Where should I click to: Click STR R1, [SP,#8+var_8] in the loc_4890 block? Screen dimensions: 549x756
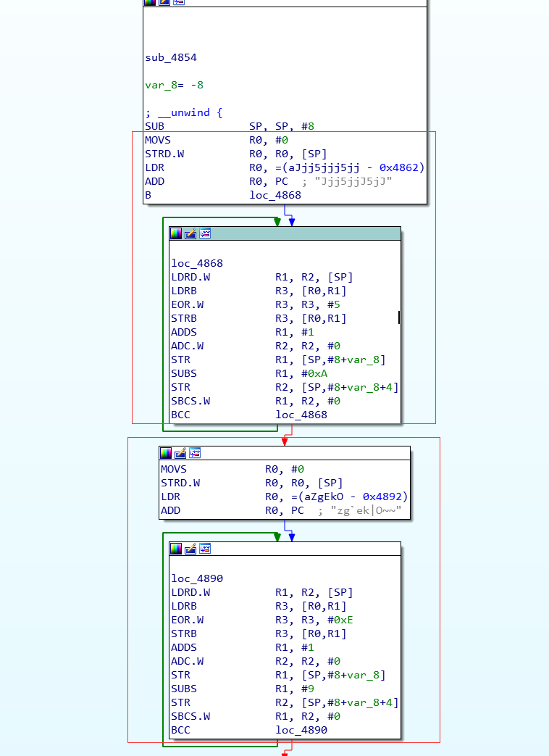[x=278, y=675]
